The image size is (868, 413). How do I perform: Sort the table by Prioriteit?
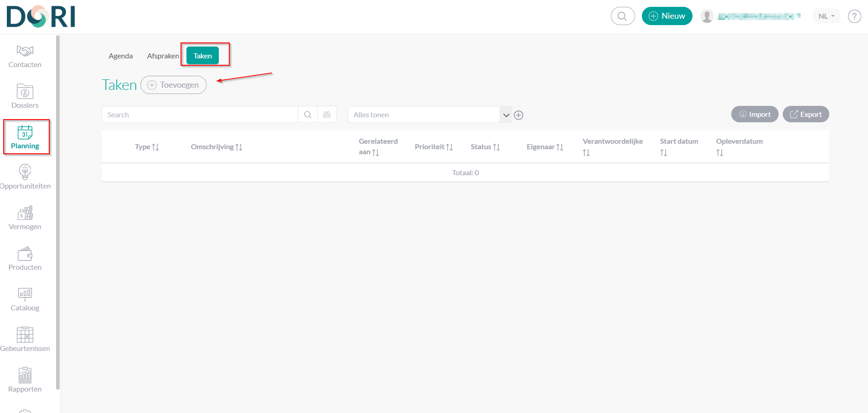pos(434,147)
